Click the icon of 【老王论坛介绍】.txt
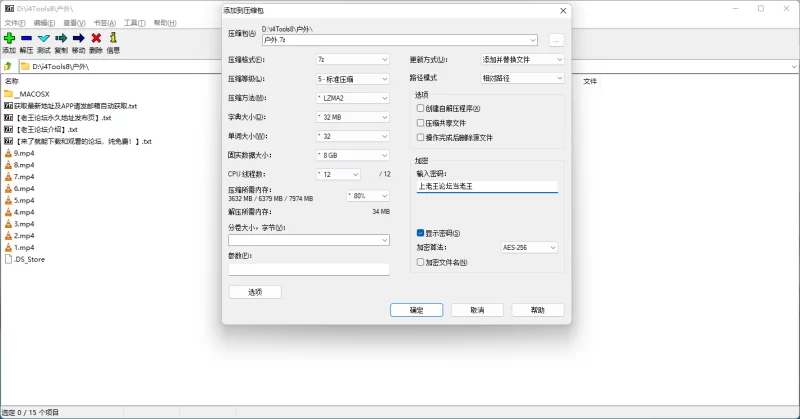 8,130
